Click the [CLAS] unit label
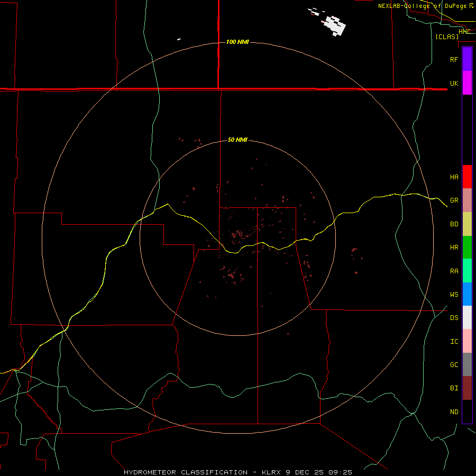The width and height of the screenshot is (476, 476). 447,37
